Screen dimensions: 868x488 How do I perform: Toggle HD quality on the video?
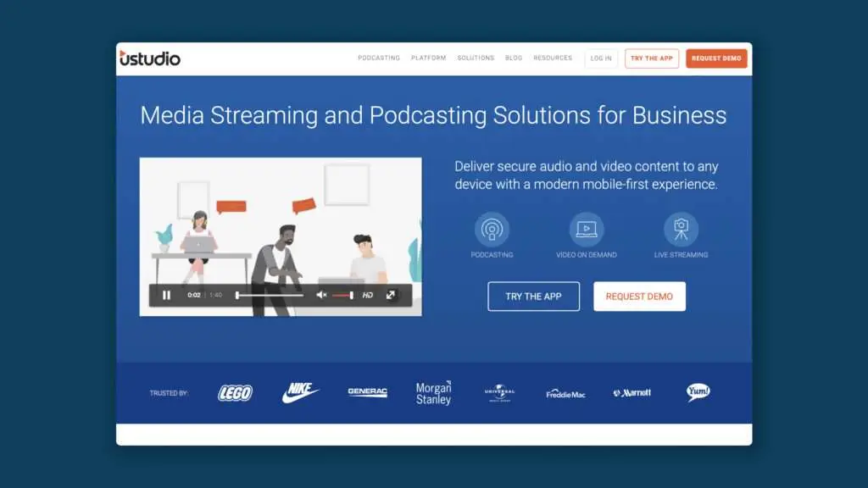pyautogui.click(x=368, y=295)
